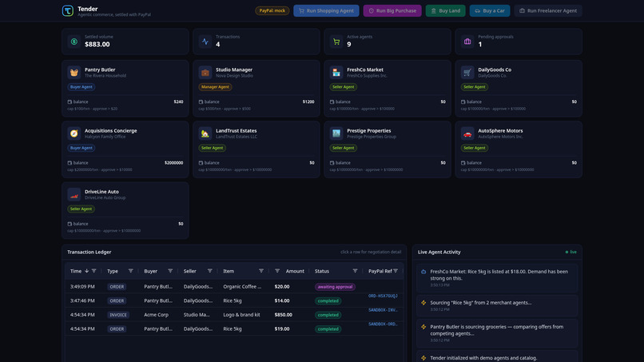Click the $850.00 amount cell
The height and width of the screenshot is (362, 644).
click(284, 315)
